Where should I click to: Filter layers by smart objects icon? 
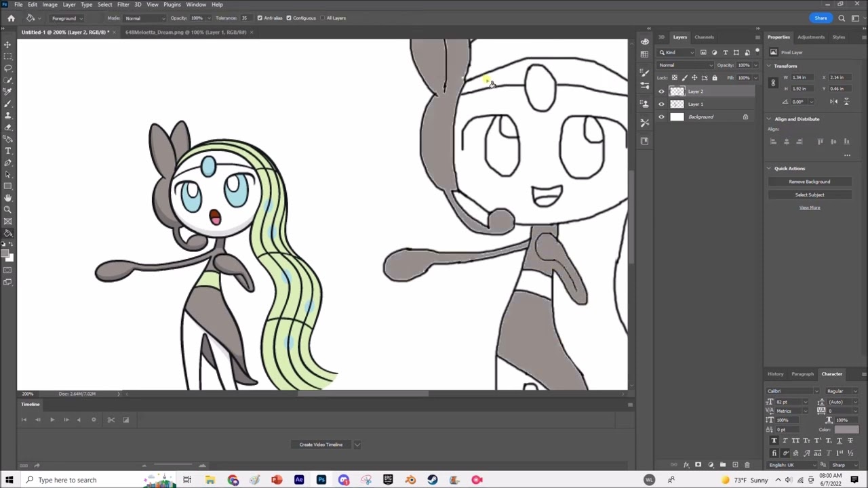pos(747,52)
